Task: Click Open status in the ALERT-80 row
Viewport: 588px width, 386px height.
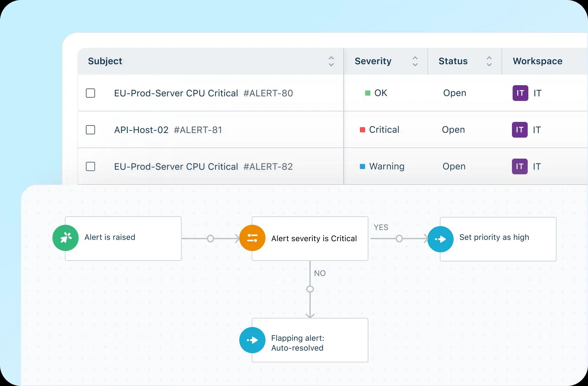Action: [x=455, y=93]
